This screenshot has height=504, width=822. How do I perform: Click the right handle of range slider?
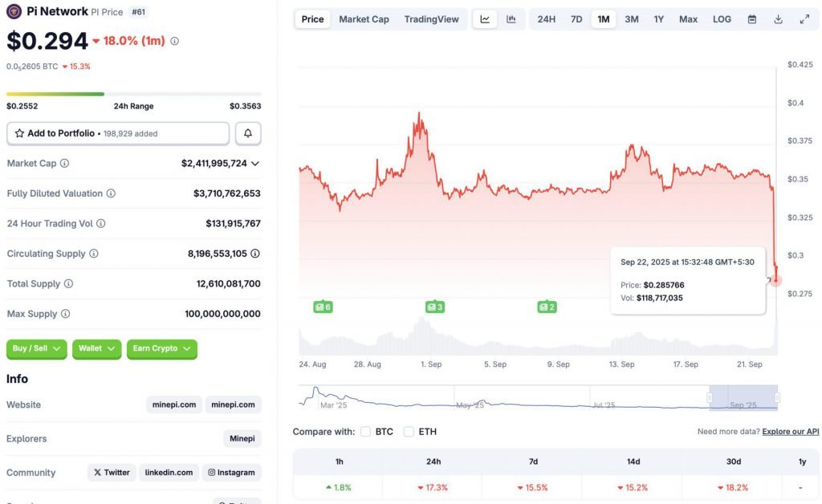[x=777, y=397]
